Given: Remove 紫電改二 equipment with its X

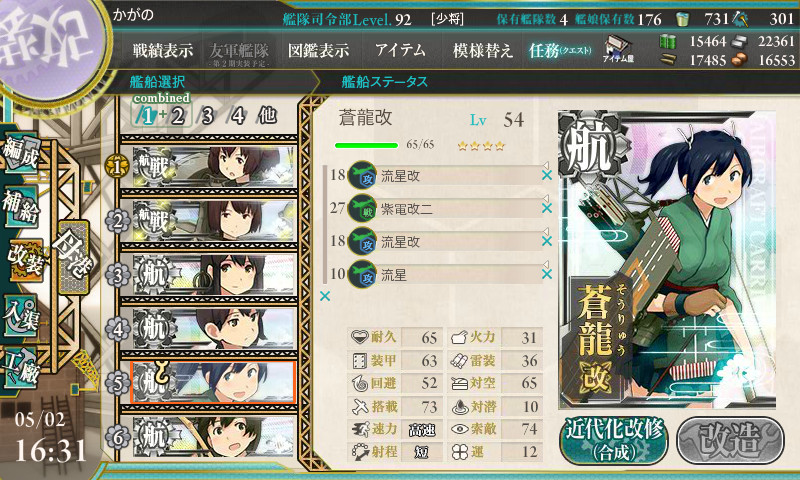Looking at the screenshot, I should point(547,208).
